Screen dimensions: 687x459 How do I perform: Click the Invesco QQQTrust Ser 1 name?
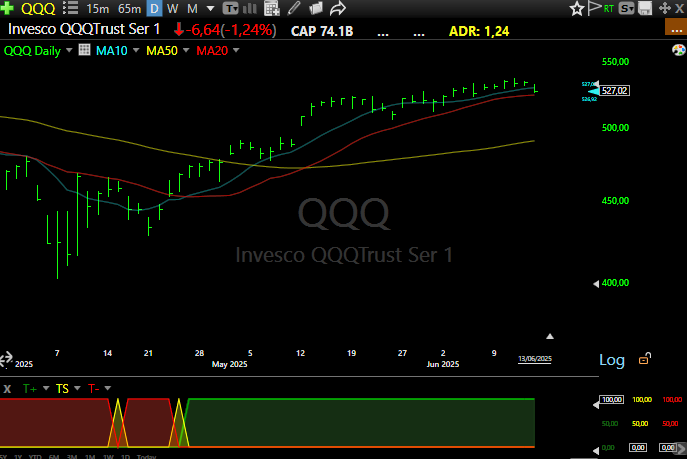84,29
